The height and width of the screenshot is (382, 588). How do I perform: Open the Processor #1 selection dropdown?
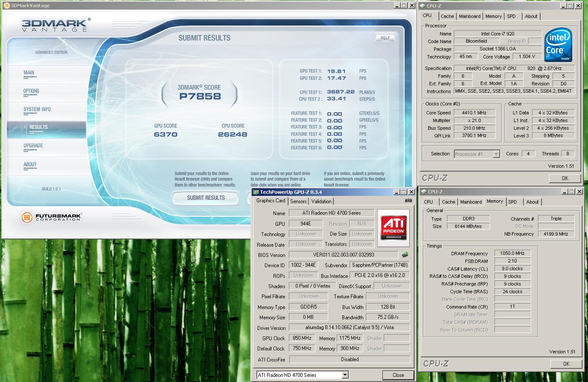coord(496,154)
